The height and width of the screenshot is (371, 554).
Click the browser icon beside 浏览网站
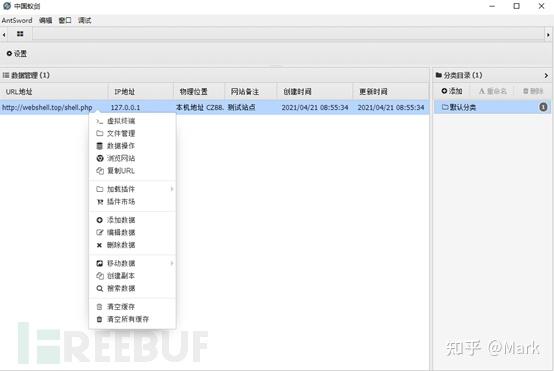[x=100, y=158]
